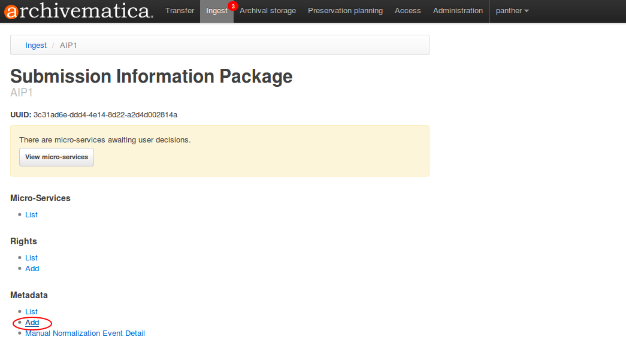Click the Submission Information Package heading
The height and width of the screenshot is (364, 626).
[152, 76]
